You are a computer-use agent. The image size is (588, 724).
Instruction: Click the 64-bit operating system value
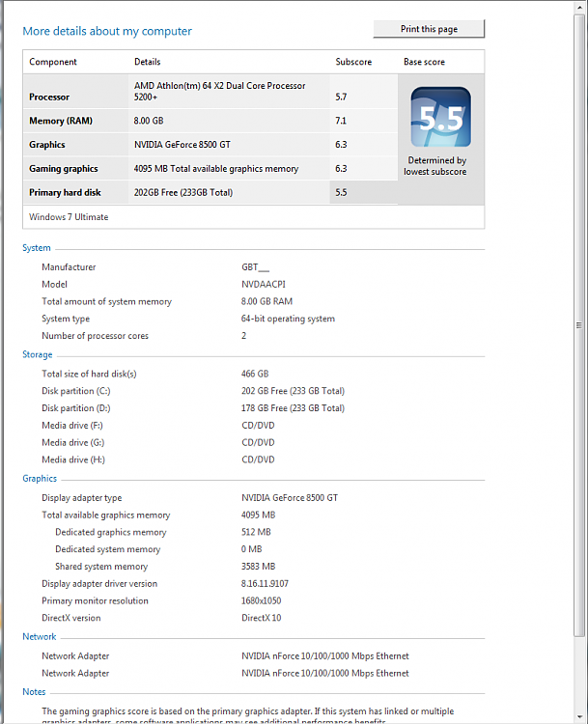click(x=288, y=319)
